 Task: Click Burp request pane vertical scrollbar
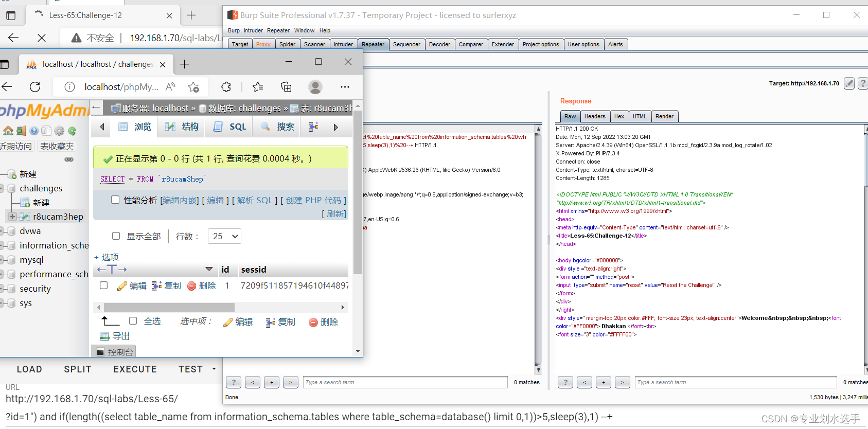click(539, 249)
